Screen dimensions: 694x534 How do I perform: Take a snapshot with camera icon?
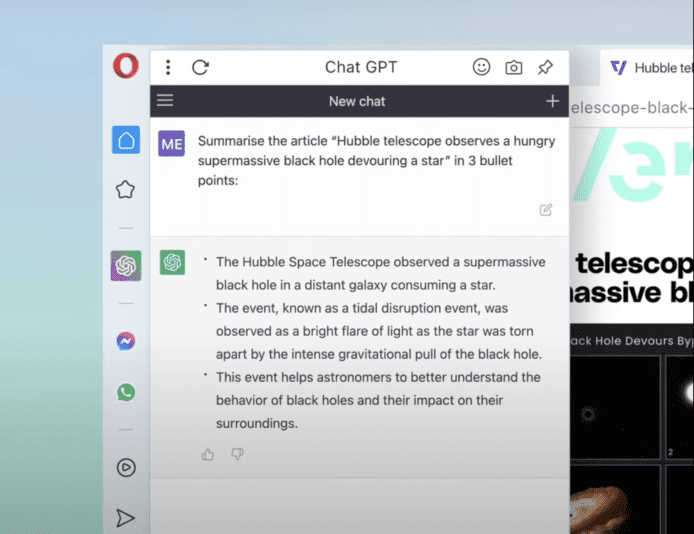tap(513, 67)
